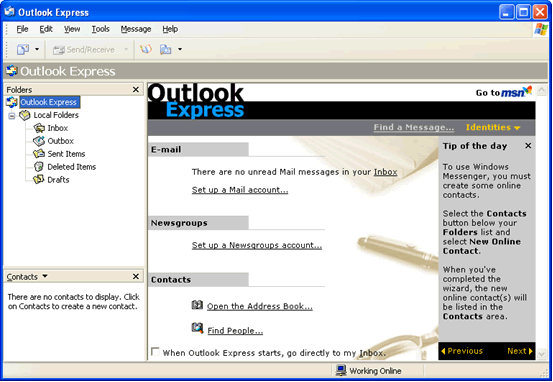553x382 pixels.
Task: Open the File menu
Action: [x=22, y=29]
